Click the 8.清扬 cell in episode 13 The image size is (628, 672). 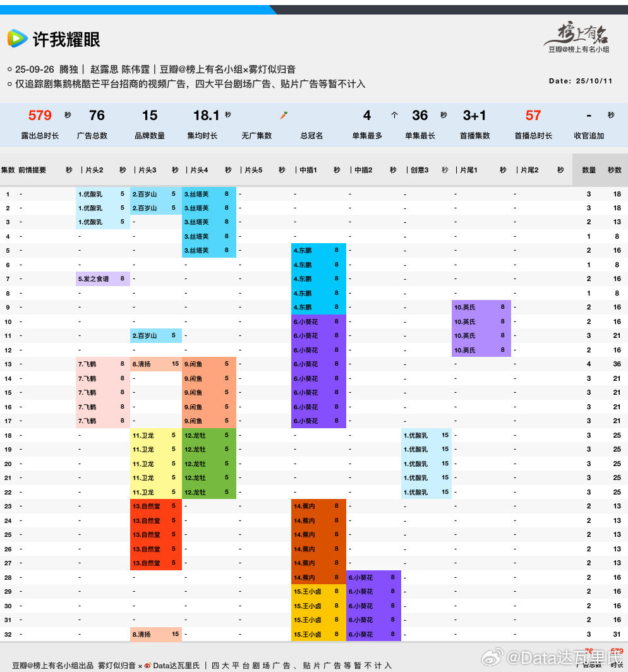pyautogui.click(x=156, y=364)
